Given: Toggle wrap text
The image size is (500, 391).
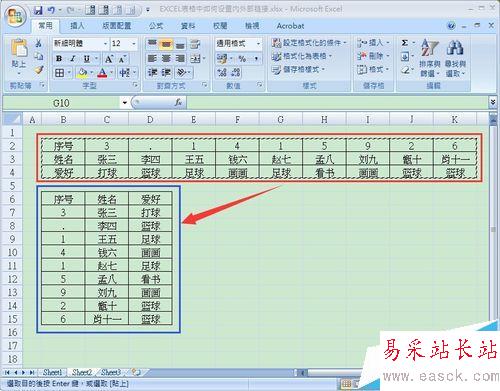Looking at the screenshot, I should pyautogui.click(x=195, y=43).
